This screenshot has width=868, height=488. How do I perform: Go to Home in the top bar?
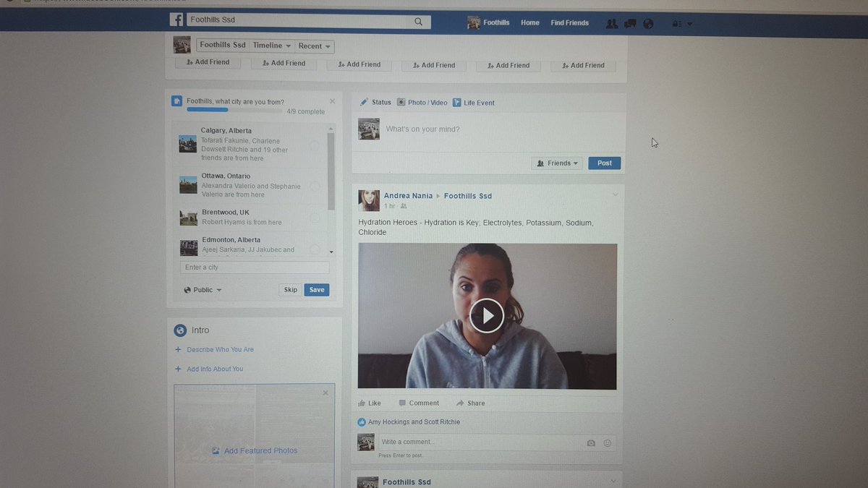[x=530, y=22]
